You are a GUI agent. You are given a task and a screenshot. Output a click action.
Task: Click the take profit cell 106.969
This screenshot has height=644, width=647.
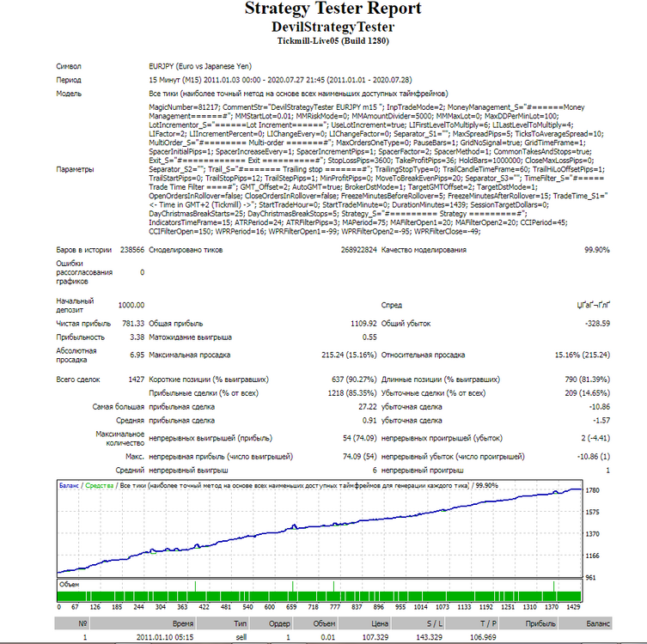click(x=483, y=637)
